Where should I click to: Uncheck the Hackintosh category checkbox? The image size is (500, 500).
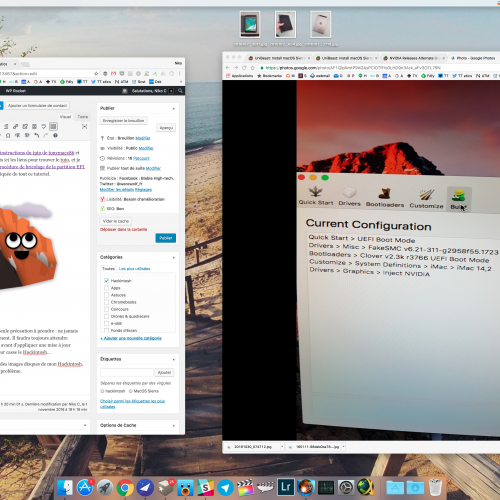(x=106, y=281)
